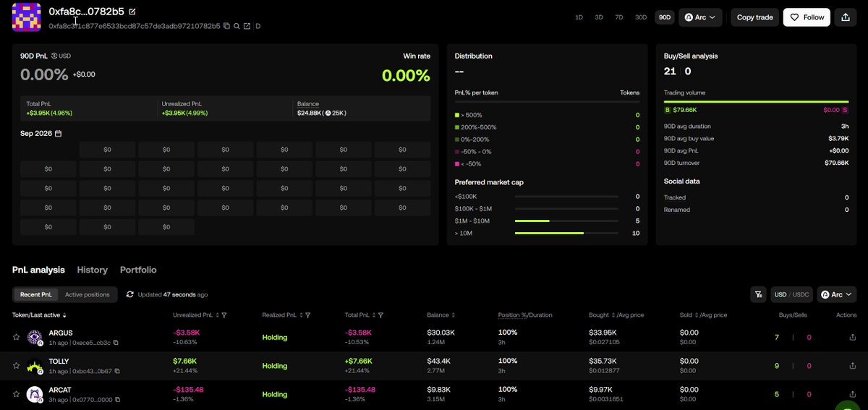Toggle the 90D PnL USD currency switch
This screenshot has width=868, height=410.
(x=61, y=56)
